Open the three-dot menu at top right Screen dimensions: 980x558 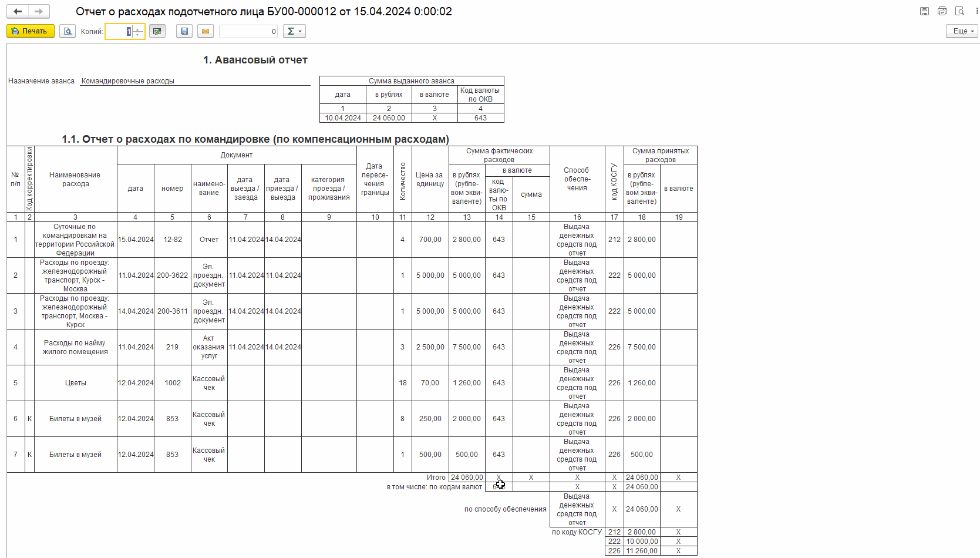click(x=977, y=11)
